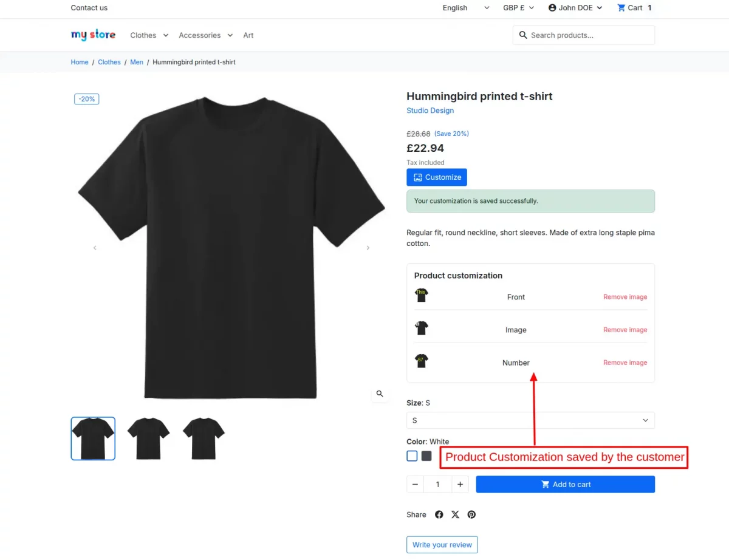Select the Black color swatch
The image size is (729, 560).
[x=426, y=456]
